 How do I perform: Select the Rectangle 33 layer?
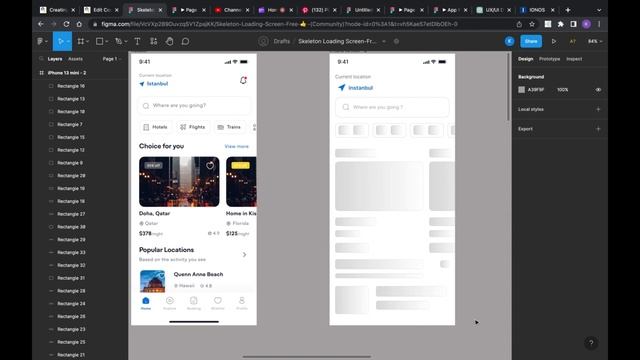[71, 252]
